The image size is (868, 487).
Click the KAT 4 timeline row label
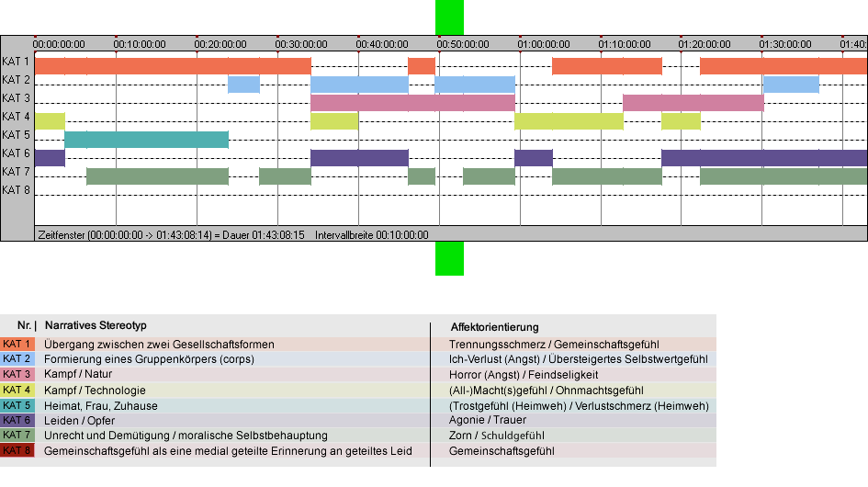(x=16, y=117)
